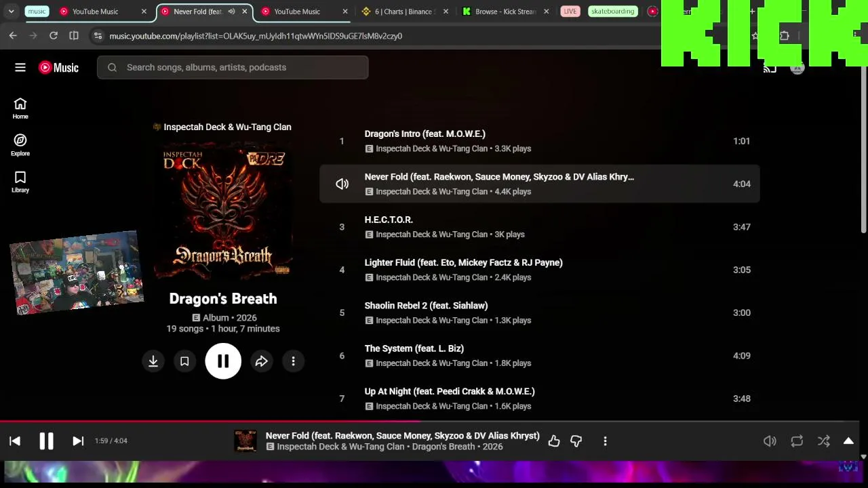
Task: Pause playback in the bottom player bar
Action: tap(46, 441)
